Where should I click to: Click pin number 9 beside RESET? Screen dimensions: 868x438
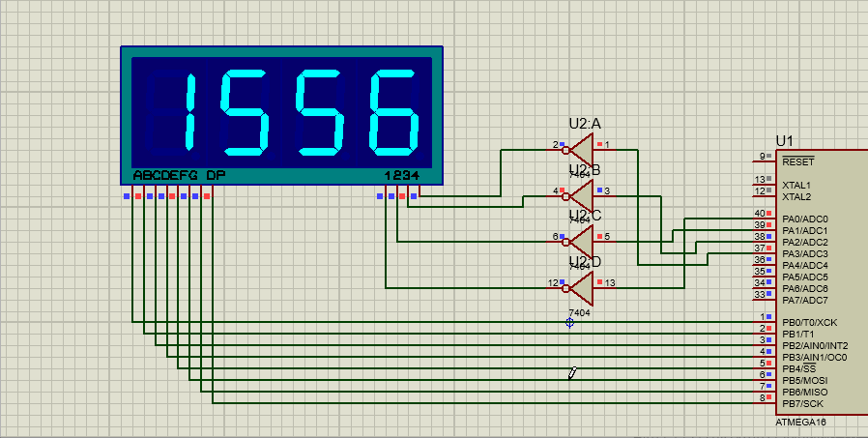point(762,156)
